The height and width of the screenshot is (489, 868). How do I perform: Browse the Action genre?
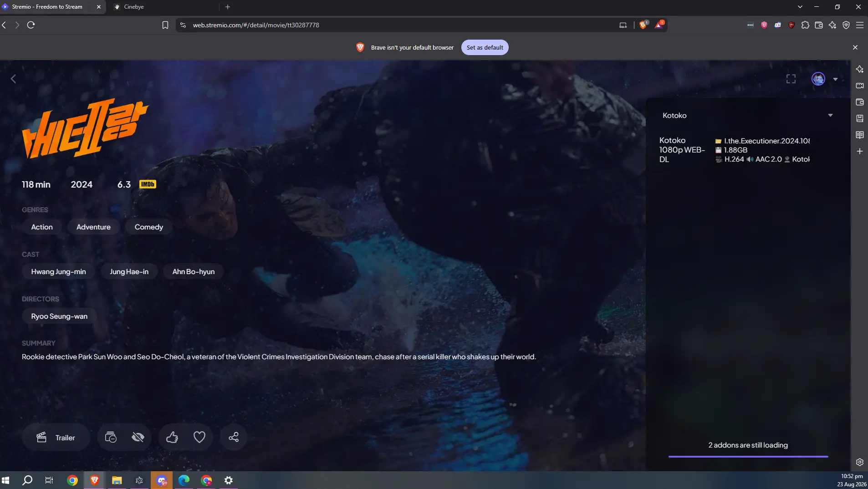tap(42, 227)
